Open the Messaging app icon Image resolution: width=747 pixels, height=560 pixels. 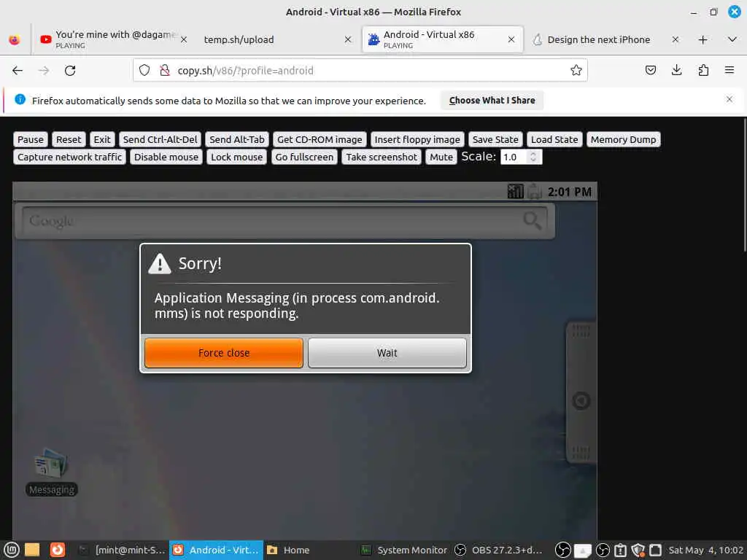(51, 472)
